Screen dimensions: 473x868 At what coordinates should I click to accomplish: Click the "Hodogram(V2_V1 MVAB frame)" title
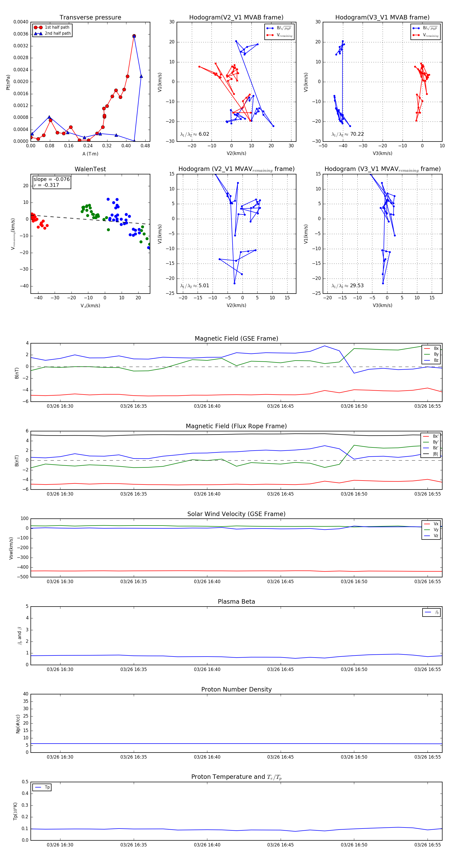pyautogui.click(x=236, y=18)
